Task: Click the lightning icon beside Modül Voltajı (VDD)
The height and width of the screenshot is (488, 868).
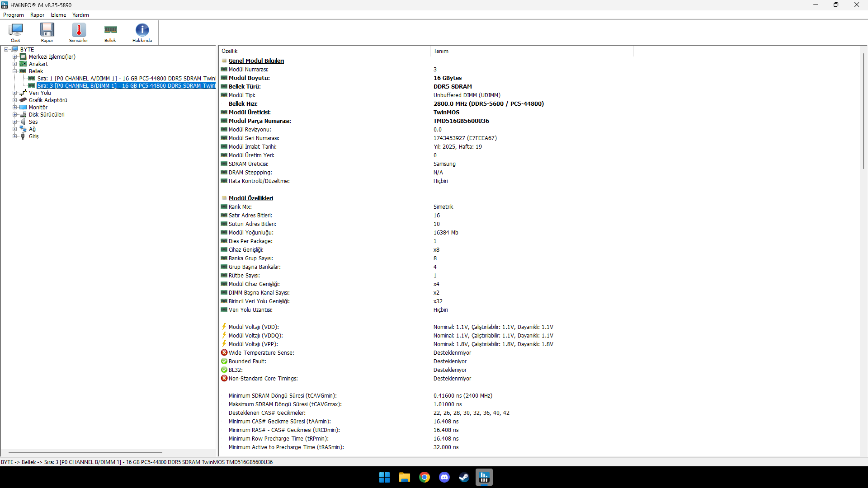Action: click(x=224, y=327)
